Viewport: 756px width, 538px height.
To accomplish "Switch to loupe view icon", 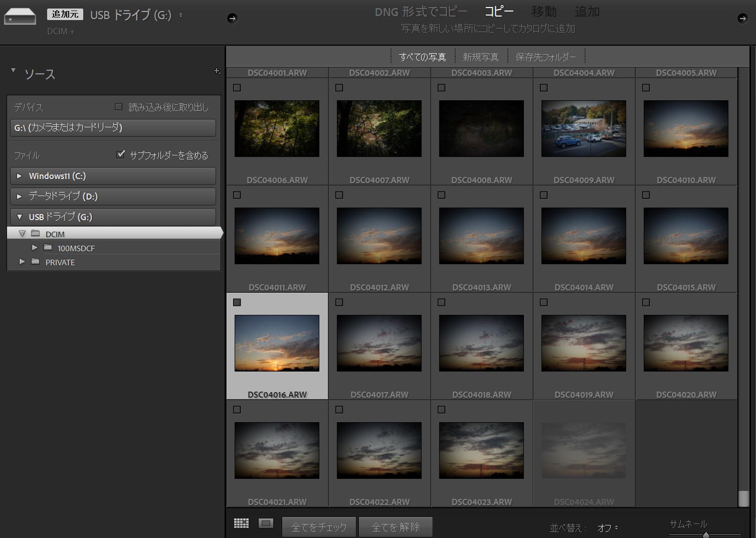I will point(266,523).
